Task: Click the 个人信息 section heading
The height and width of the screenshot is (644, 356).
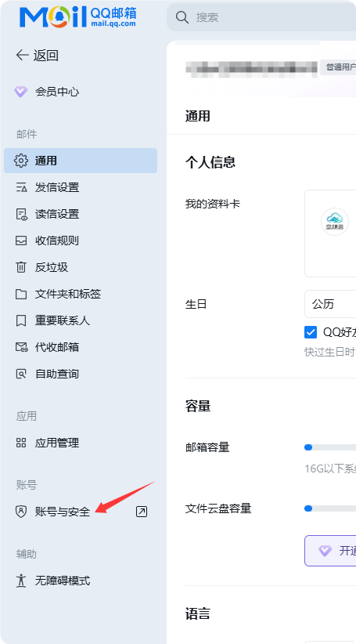Action: 210,162
